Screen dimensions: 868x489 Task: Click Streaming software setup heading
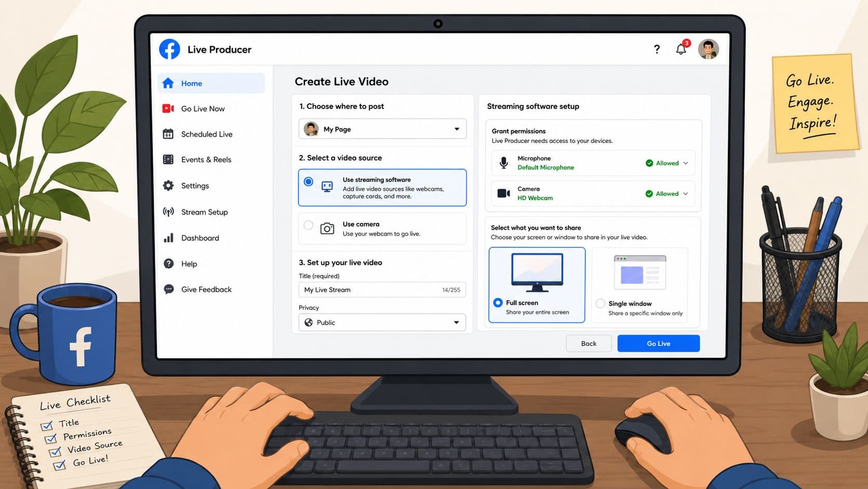[x=533, y=106]
